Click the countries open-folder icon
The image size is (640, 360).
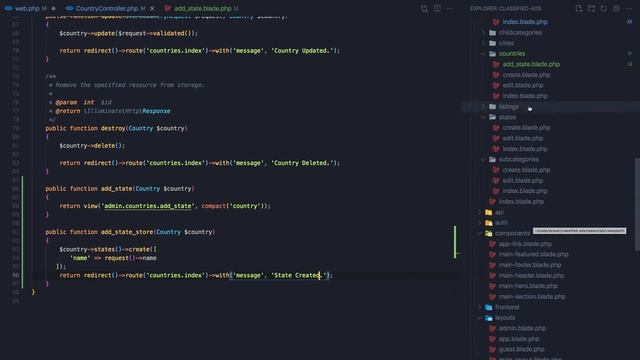[x=493, y=54]
